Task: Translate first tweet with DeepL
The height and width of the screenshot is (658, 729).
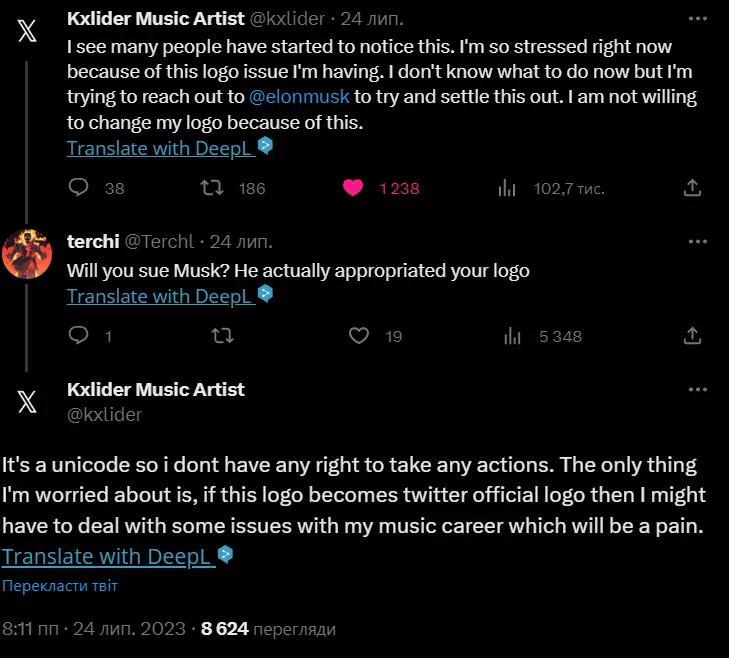Action: [x=161, y=148]
